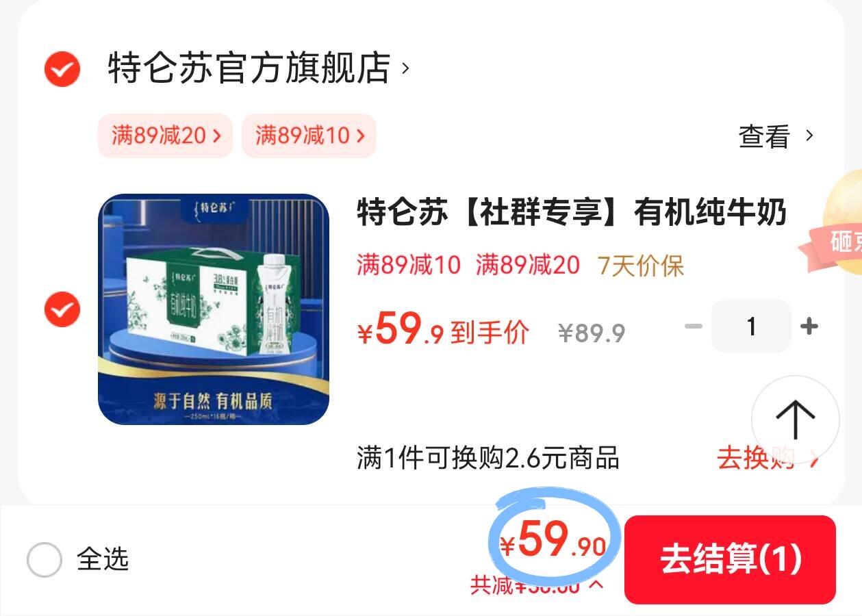Click the 去结算(1) checkout button
Viewport: 862px width, 616px height.
click(731, 559)
